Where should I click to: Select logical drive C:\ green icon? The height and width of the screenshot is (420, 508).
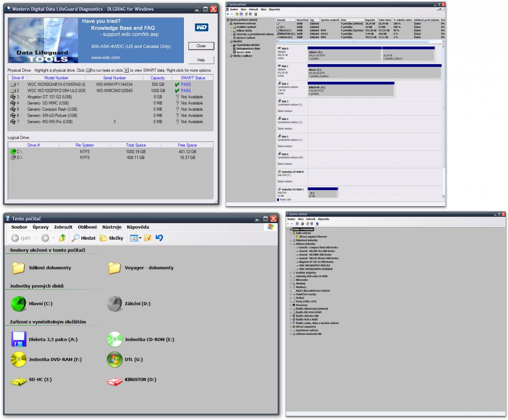click(13, 152)
